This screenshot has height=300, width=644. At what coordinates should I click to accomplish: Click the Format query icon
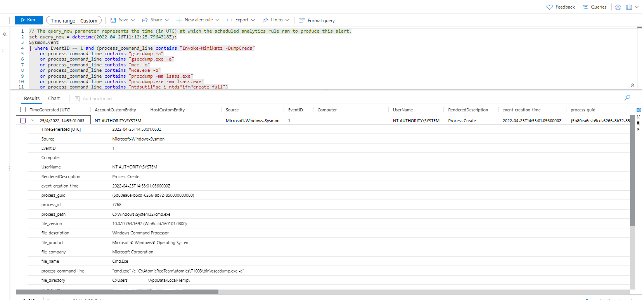[x=302, y=21]
